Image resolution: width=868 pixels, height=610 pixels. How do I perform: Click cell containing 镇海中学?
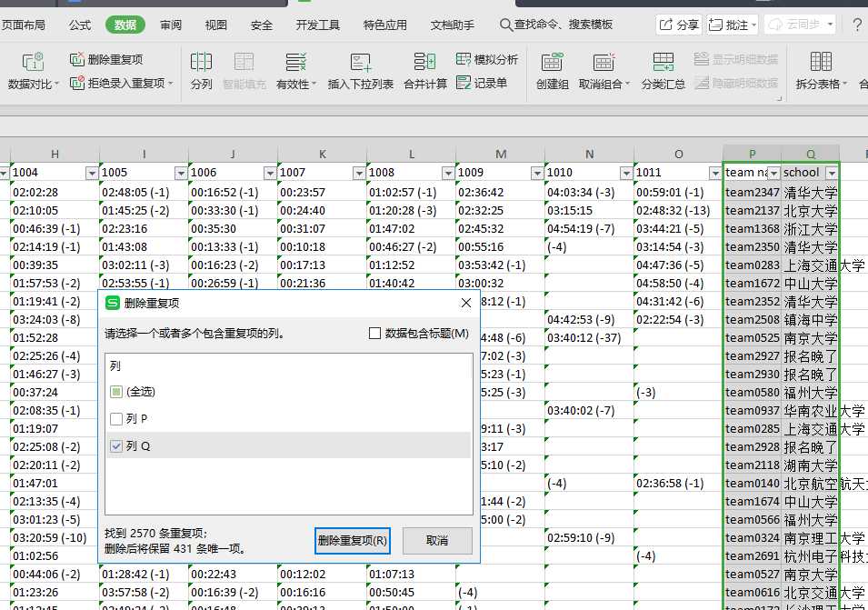811,319
